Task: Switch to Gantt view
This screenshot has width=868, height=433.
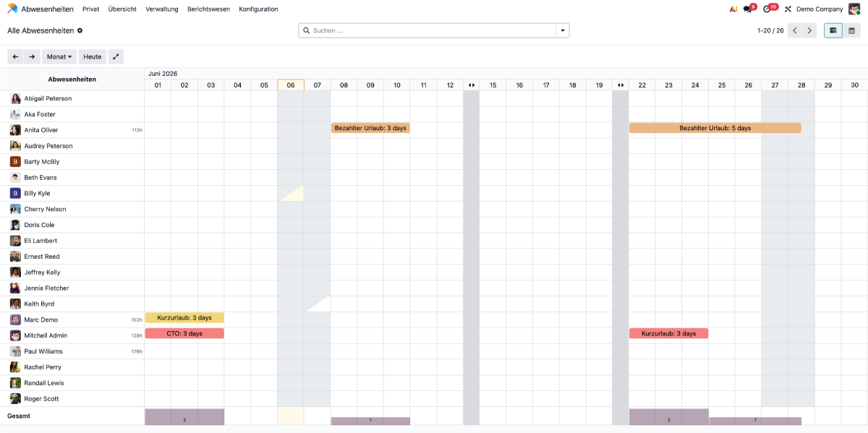Action: (833, 30)
